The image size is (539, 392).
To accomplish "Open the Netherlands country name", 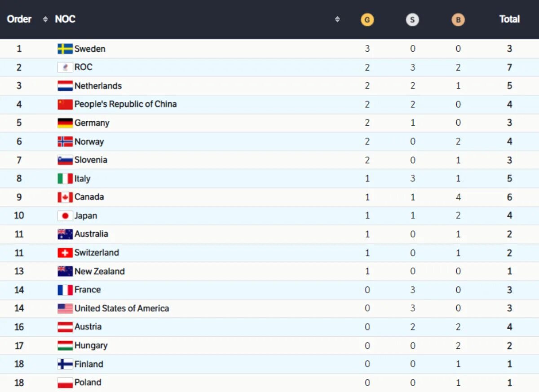I will pos(98,86).
